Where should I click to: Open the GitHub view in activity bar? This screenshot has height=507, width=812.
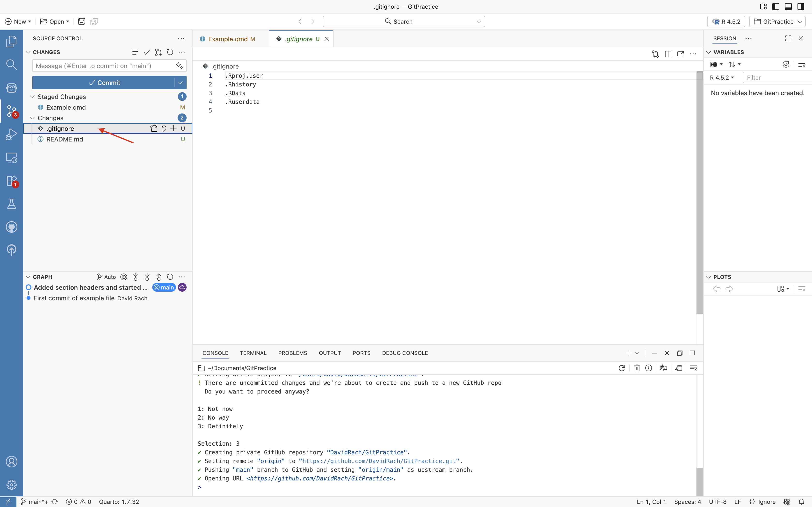pyautogui.click(x=11, y=227)
